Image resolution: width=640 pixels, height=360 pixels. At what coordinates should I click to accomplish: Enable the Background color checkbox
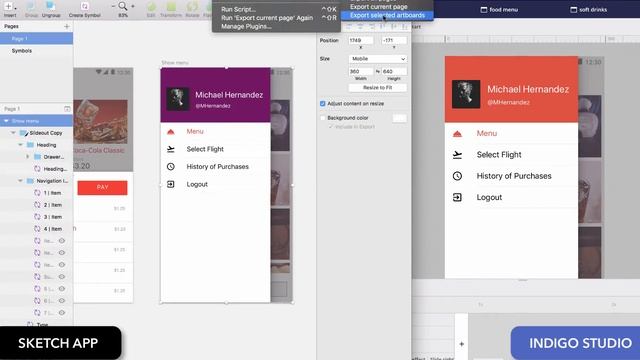(x=322, y=118)
